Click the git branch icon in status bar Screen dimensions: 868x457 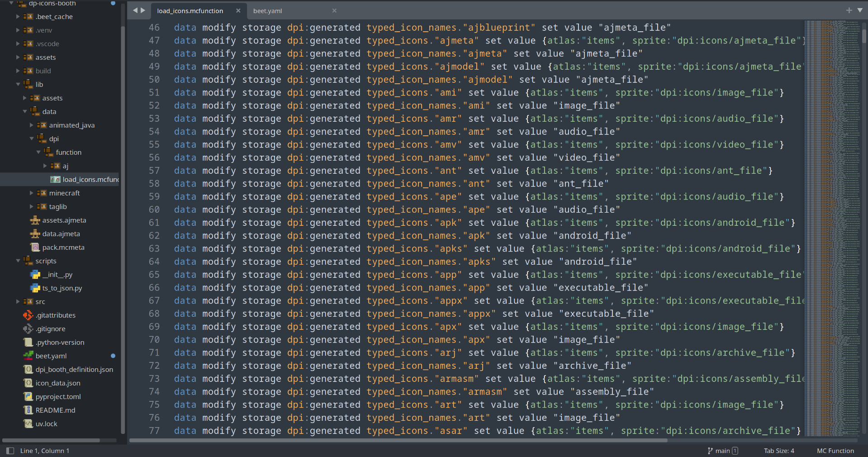point(710,451)
